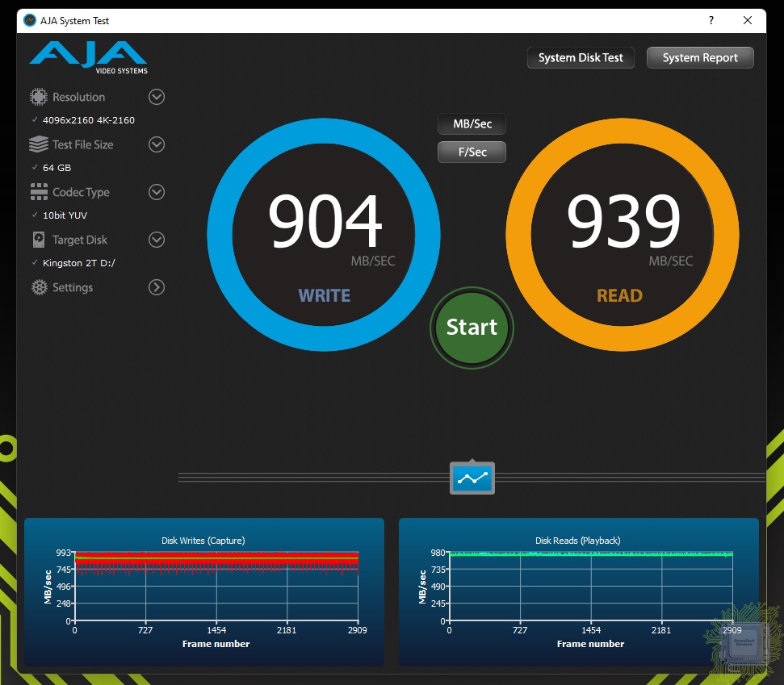The width and height of the screenshot is (784, 685).
Task: Click the Target Disk drive icon
Action: click(x=39, y=240)
